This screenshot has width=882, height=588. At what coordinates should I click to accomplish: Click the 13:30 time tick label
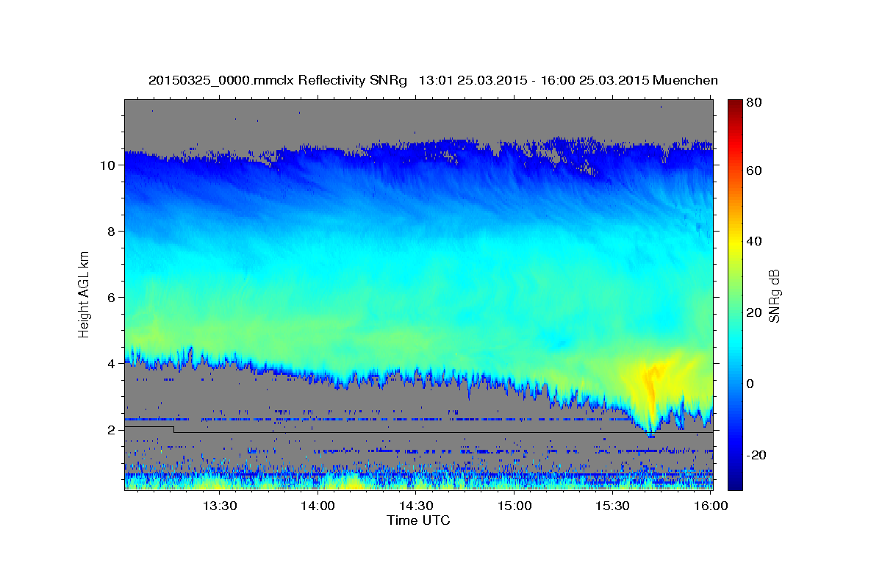219,506
